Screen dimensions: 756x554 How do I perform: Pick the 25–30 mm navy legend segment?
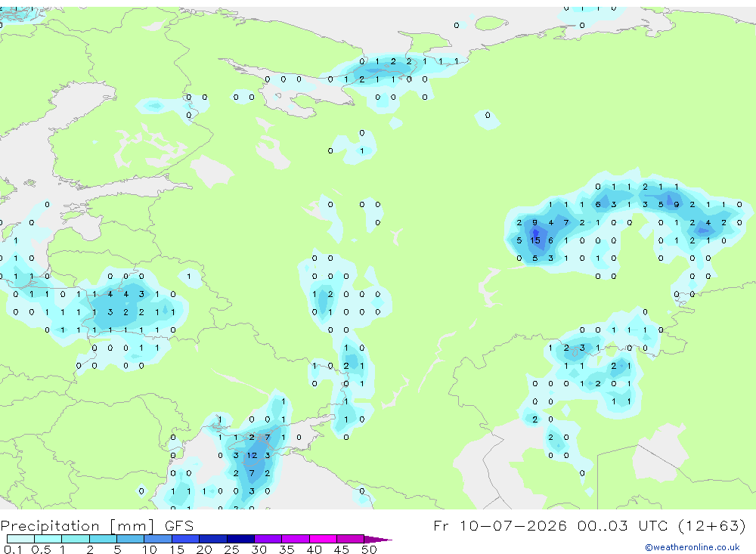pyautogui.click(x=240, y=539)
